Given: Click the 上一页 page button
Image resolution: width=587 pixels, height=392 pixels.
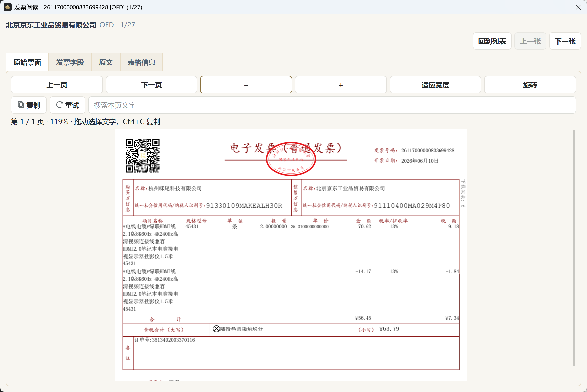Looking at the screenshot, I should click(57, 85).
